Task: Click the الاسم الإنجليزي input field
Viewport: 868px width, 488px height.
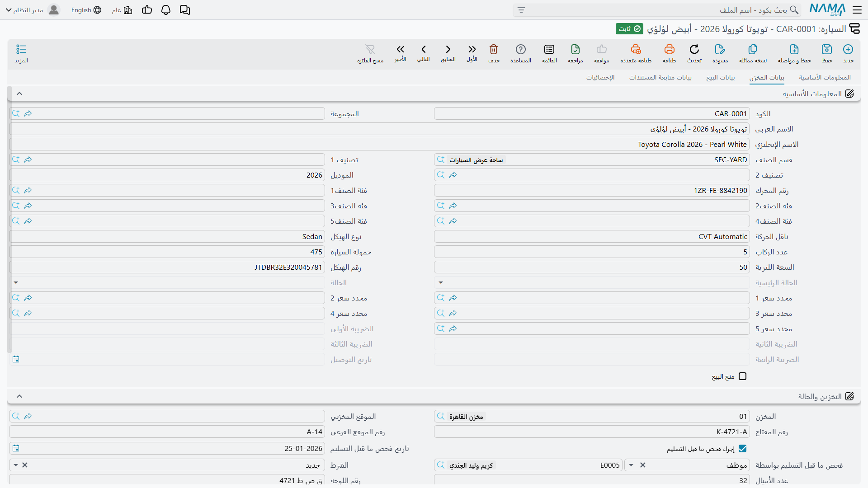Action: (379, 144)
